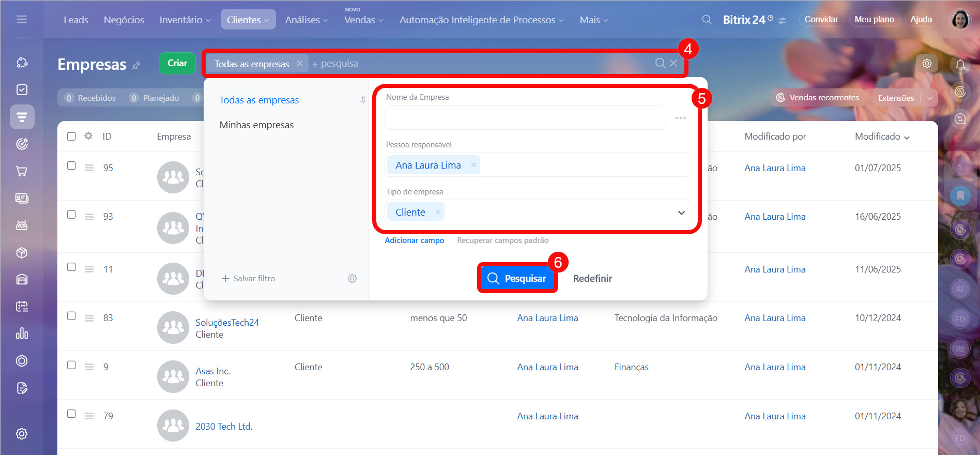Open filter settings gear beside Salvar filtro

(352, 278)
